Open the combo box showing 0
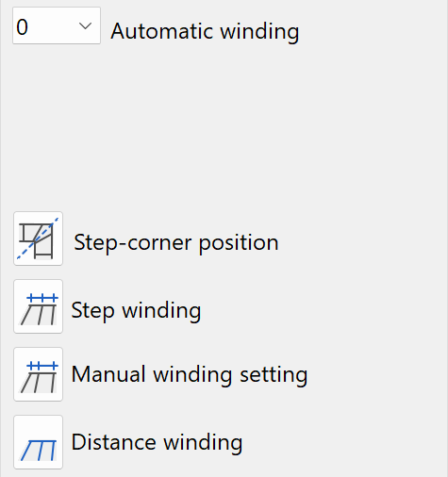This screenshot has height=477, width=448. coord(57,25)
